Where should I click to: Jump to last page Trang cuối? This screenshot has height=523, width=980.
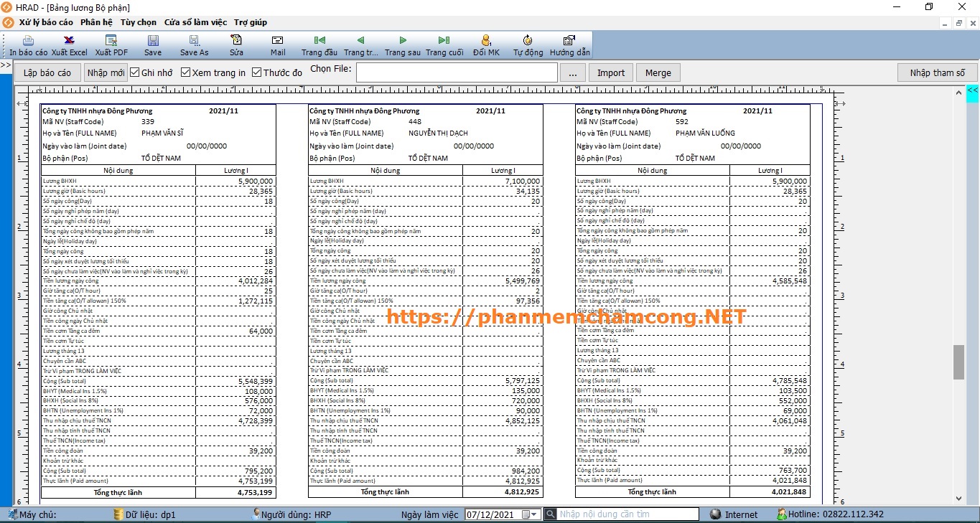click(x=444, y=41)
